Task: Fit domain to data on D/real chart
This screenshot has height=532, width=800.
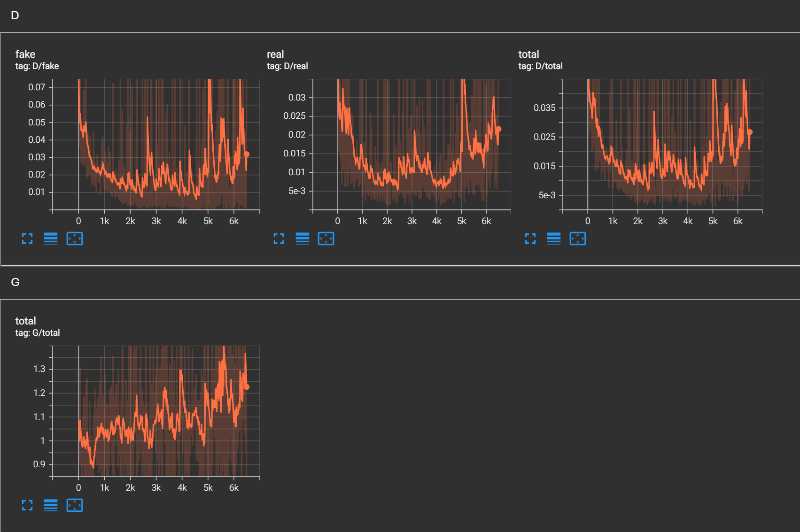Action: point(326,239)
